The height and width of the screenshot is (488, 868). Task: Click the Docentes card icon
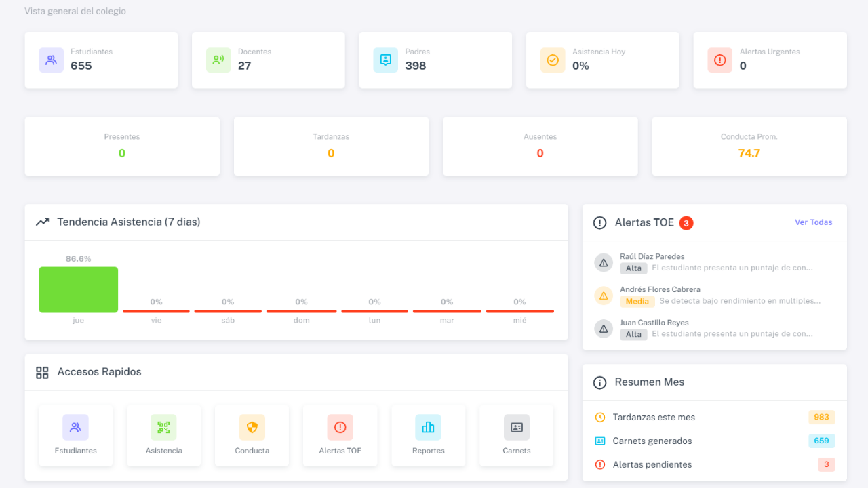[218, 60]
